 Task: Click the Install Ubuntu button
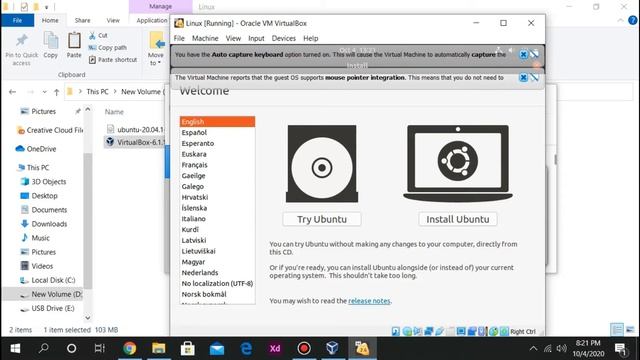458,219
